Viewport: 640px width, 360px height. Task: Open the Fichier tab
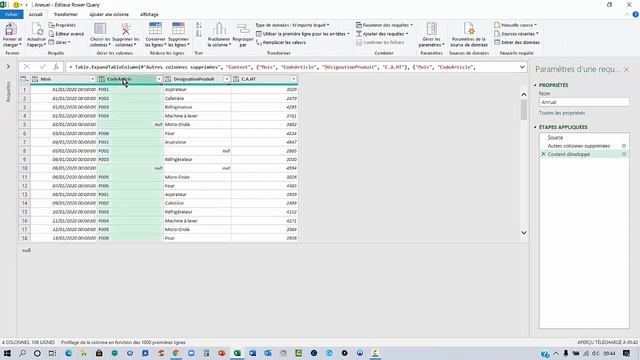[11, 14]
